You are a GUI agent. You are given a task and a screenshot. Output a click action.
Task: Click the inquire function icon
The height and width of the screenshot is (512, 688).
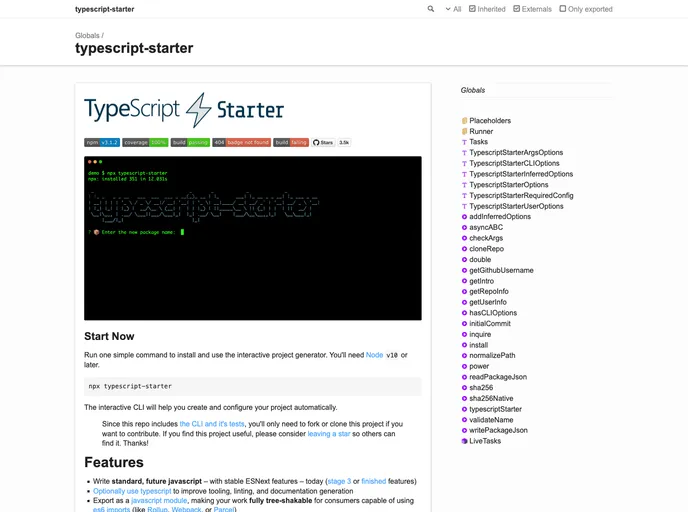(464, 334)
